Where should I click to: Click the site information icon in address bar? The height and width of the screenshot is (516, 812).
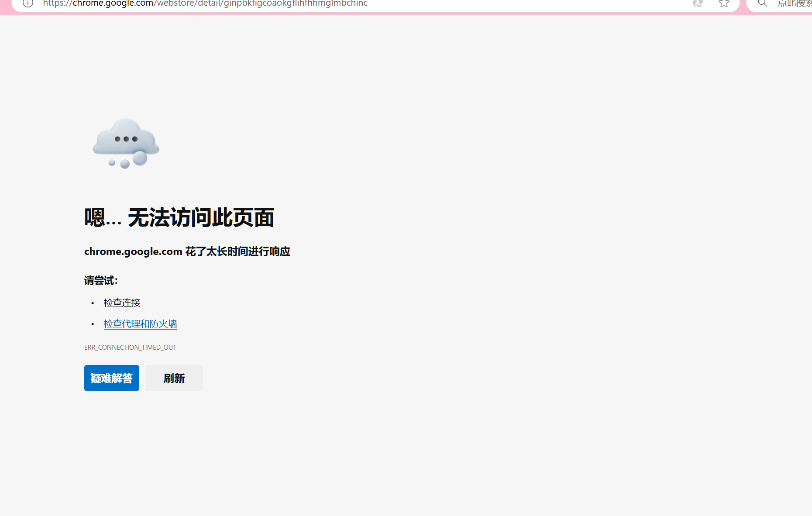tap(28, 3)
